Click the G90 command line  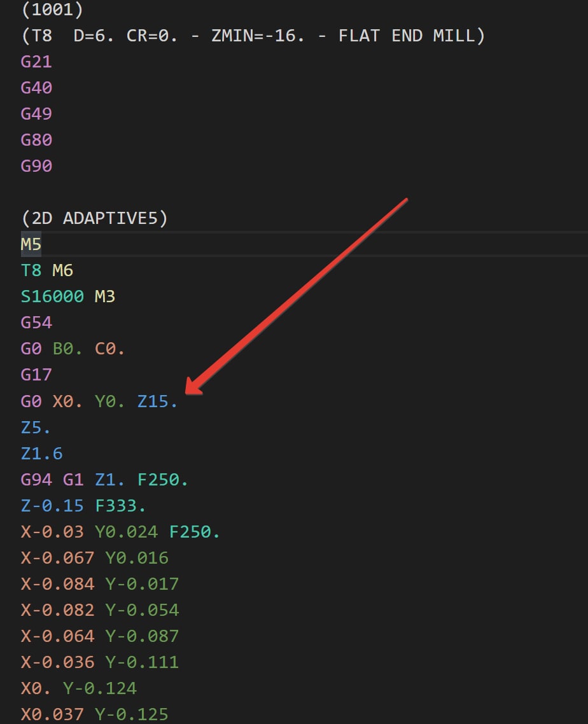click(36, 166)
